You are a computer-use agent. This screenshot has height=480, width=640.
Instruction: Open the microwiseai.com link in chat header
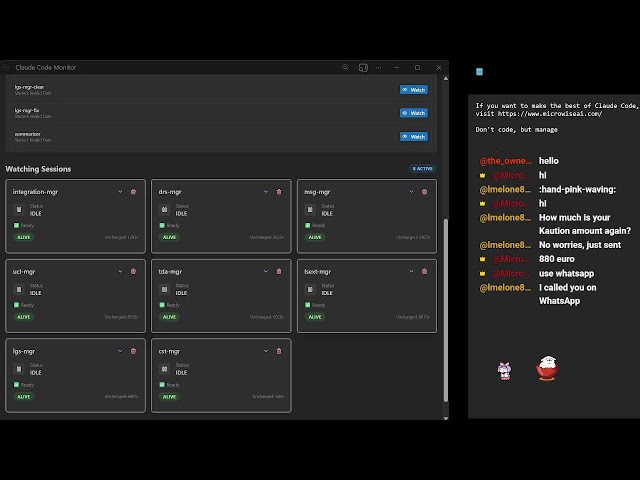point(550,114)
